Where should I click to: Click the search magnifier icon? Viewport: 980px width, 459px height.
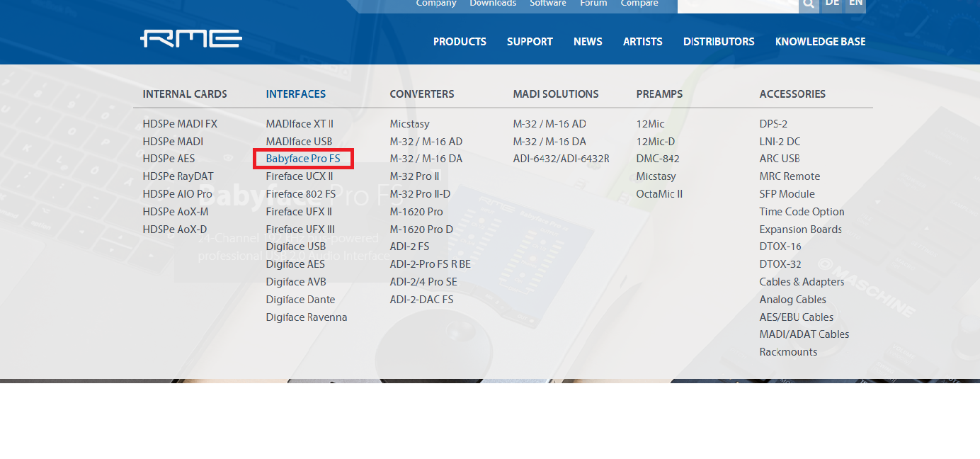tap(809, 4)
